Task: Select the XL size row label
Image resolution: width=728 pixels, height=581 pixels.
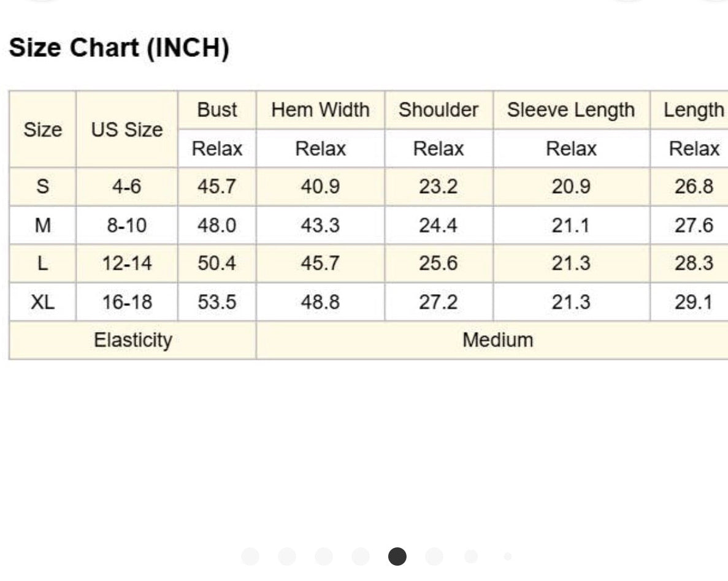Action: coord(43,302)
